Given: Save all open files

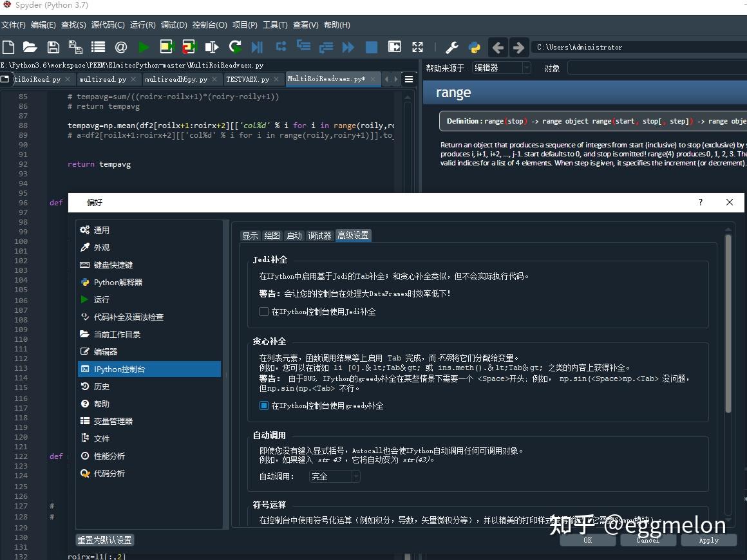Looking at the screenshot, I should click(76, 46).
